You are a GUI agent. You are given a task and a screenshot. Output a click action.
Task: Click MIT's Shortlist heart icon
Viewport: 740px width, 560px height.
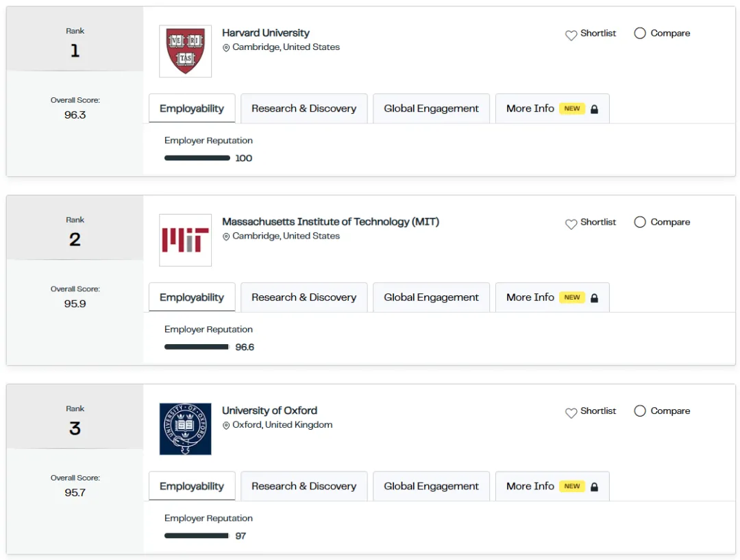point(571,224)
